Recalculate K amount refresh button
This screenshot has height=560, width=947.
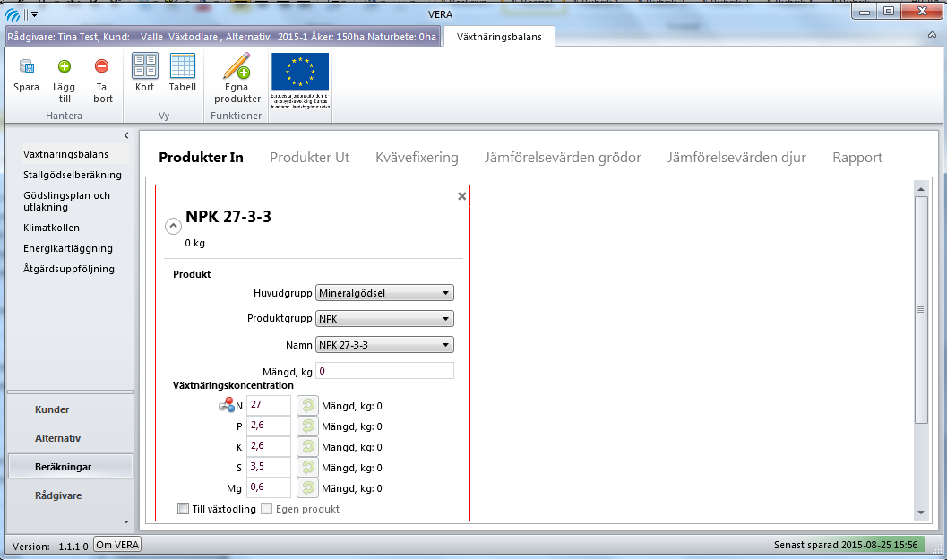[x=307, y=446]
